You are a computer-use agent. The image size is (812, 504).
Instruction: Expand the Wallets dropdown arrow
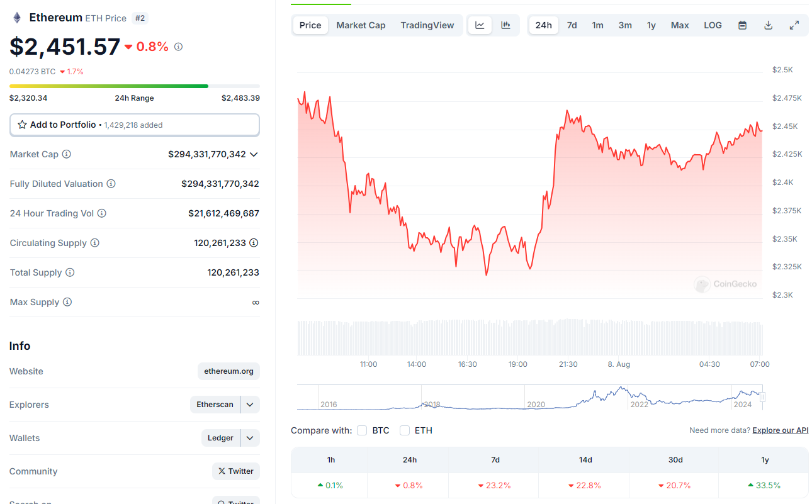(x=250, y=438)
